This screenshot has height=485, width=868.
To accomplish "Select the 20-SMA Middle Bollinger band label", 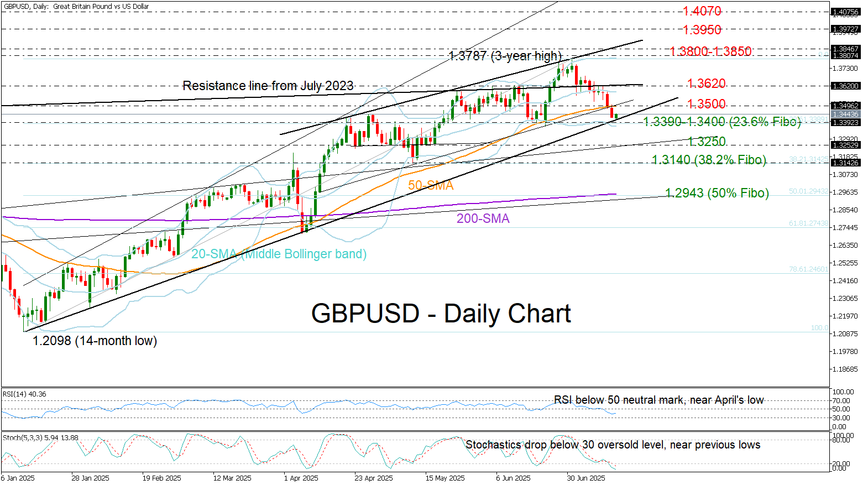I will point(279,254).
